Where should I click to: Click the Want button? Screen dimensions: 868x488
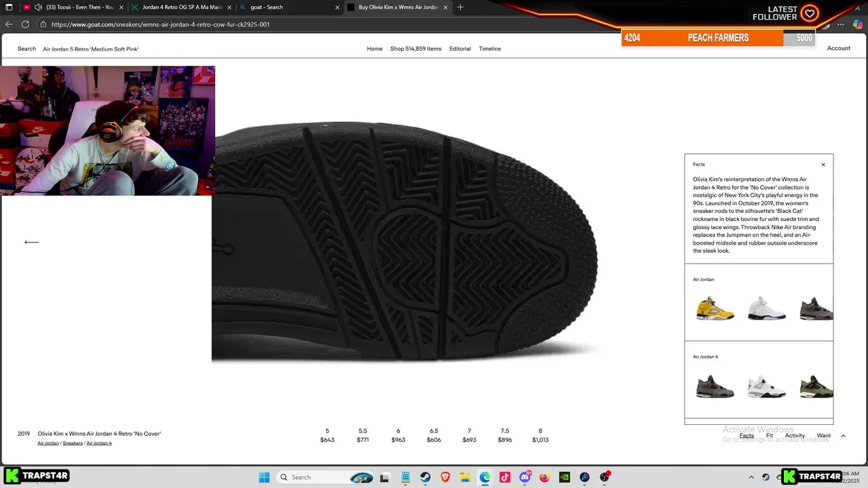click(824, 436)
